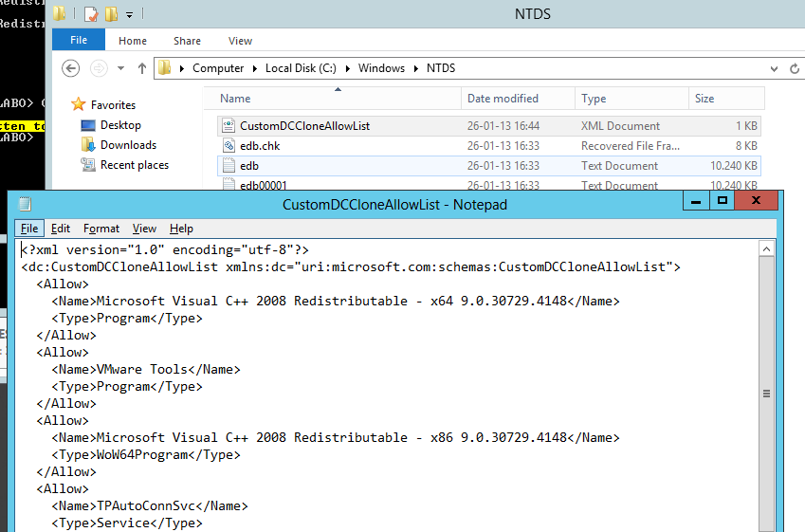Click the Up one level arrow
This screenshot has width=805, height=532.
[143, 68]
